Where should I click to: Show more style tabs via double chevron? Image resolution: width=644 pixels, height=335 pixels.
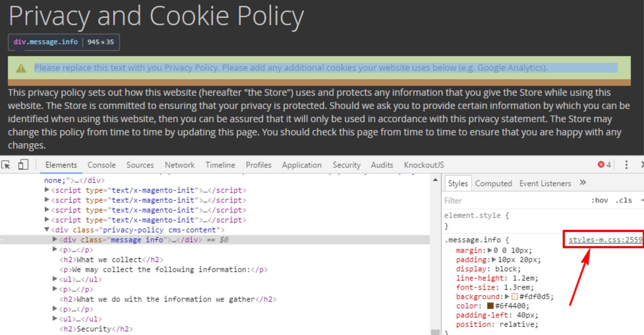583,183
